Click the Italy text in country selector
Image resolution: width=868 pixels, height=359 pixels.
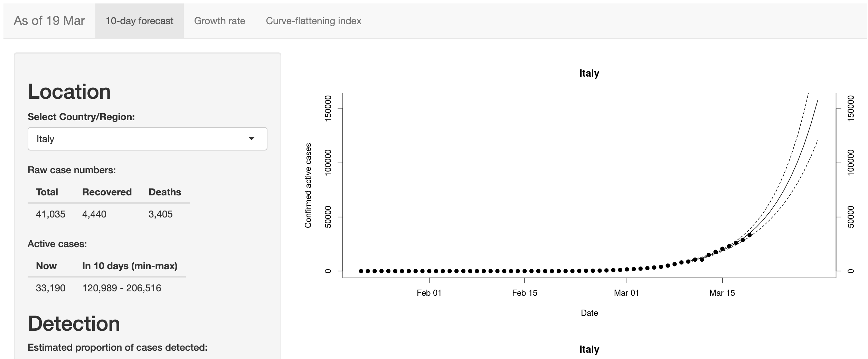[x=46, y=139]
